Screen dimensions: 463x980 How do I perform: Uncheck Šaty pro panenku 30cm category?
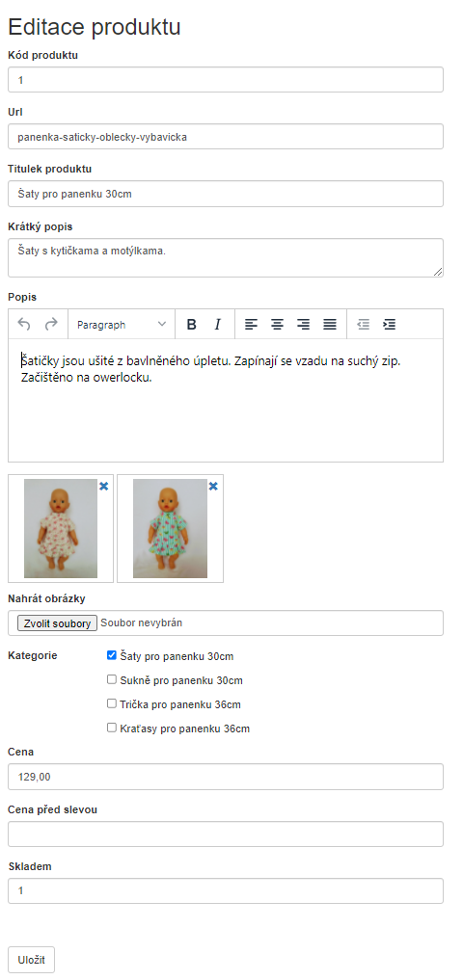(112, 655)
